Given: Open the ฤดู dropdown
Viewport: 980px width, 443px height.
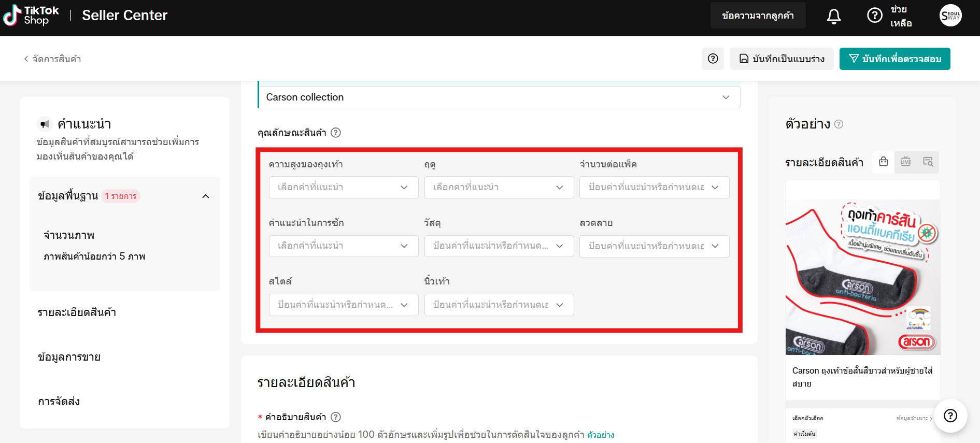Looking at the screenshot, I should tap(499, 188).
